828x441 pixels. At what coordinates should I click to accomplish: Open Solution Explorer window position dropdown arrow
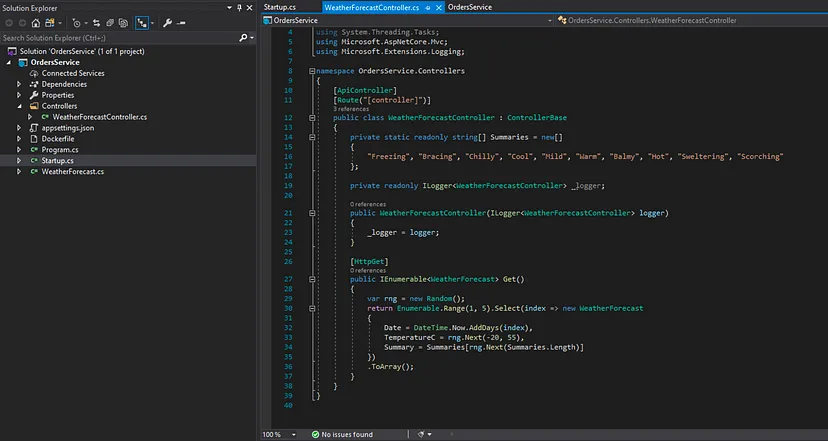pyautogui.click(x=229, y=8)
